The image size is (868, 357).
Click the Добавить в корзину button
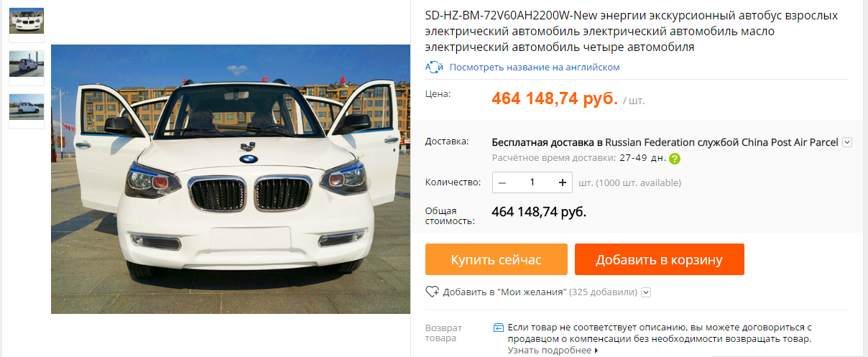tap(659, 259)
